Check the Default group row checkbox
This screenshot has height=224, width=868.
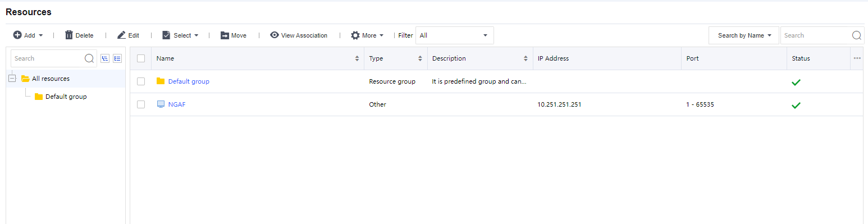pos(141,81)
